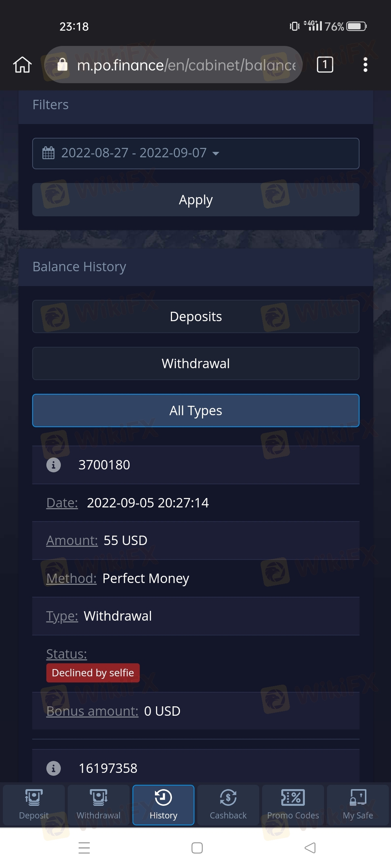391x868 pixels.
Task: Open the browser tab switcher
Action: click(x=325, y=65)
